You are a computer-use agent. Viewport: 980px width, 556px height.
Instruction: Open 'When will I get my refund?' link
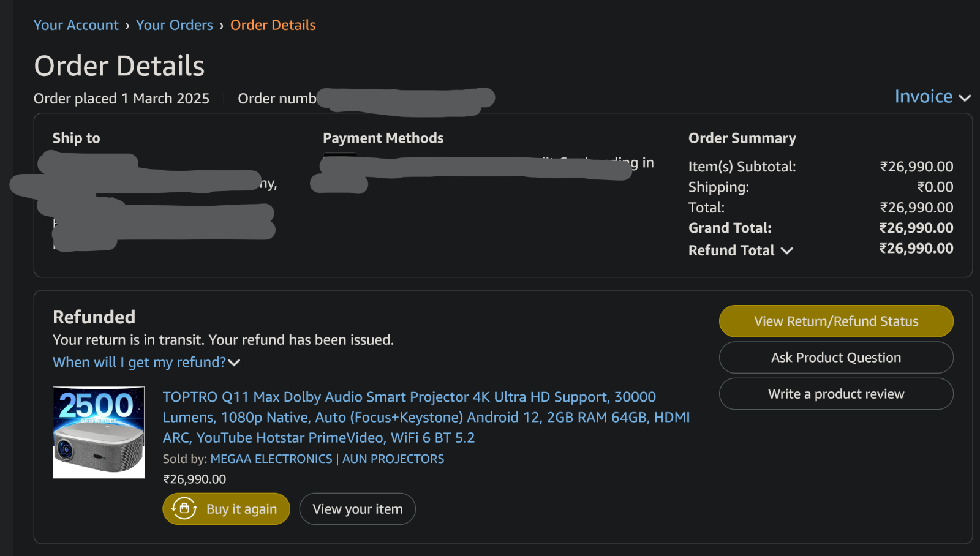(139, 363)
